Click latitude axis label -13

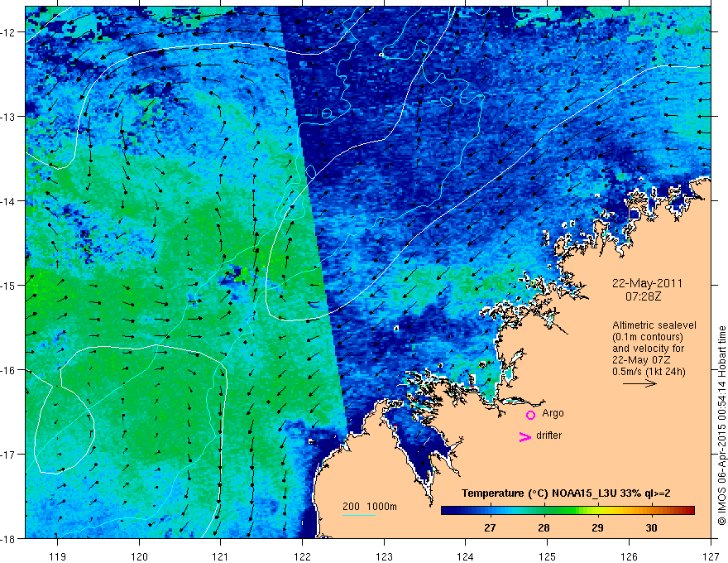click(x=9, y=117)
